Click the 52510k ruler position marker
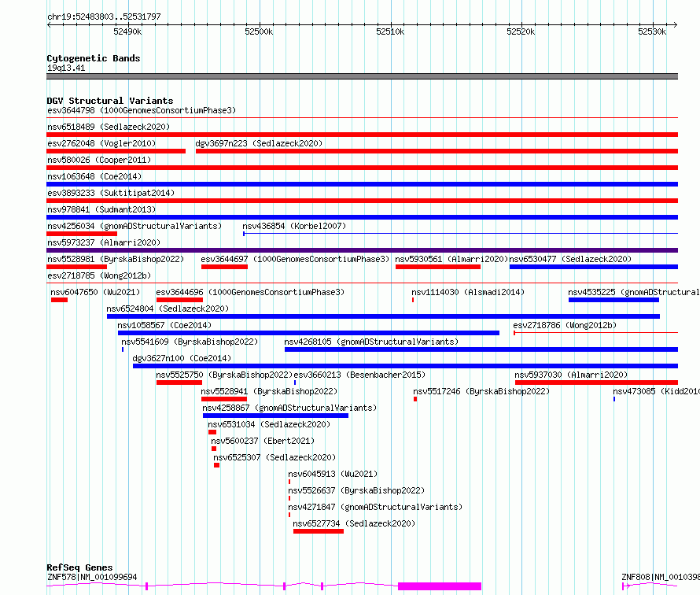This screenshot has height=595, width=700. 390,31
